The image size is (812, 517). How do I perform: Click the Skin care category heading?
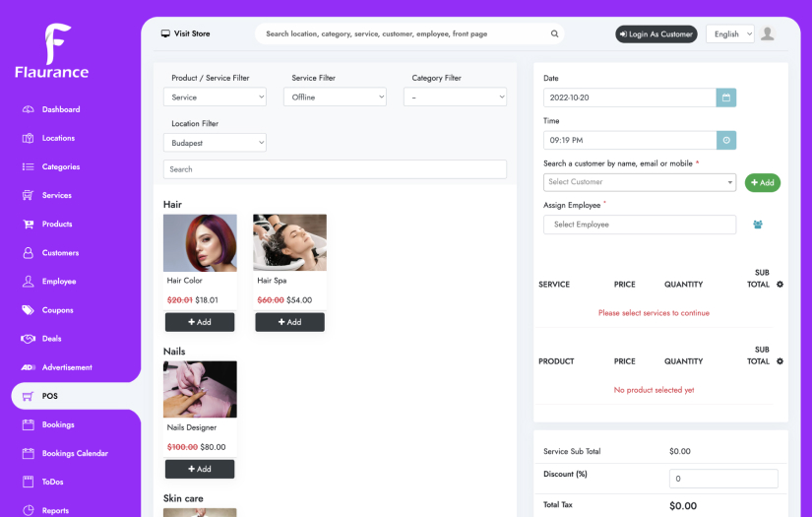183,498
